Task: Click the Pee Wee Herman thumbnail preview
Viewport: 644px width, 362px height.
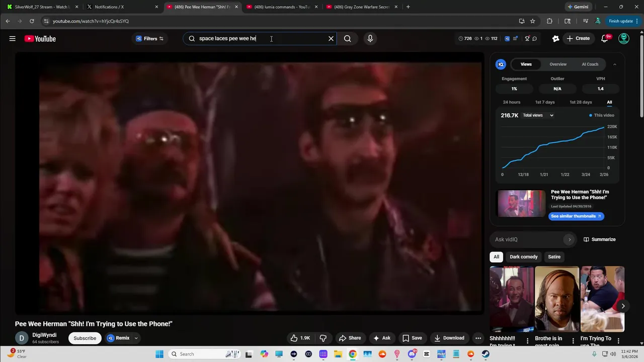Action: (521, 203)
